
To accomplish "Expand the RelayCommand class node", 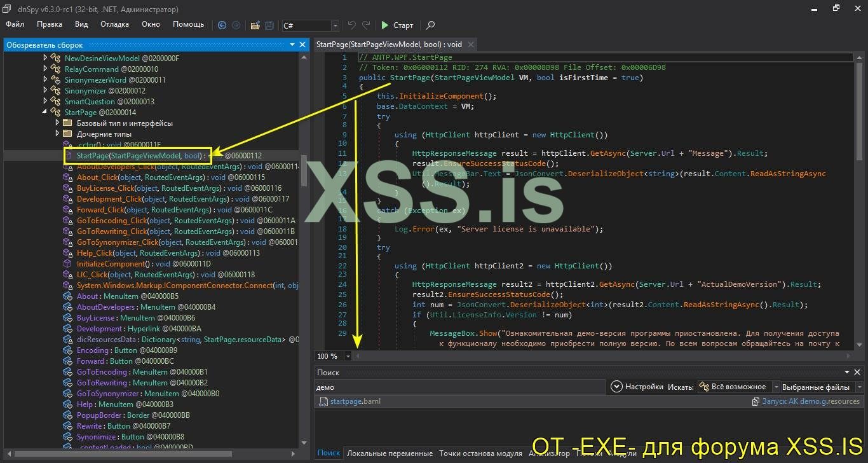I will coord(45,69).
